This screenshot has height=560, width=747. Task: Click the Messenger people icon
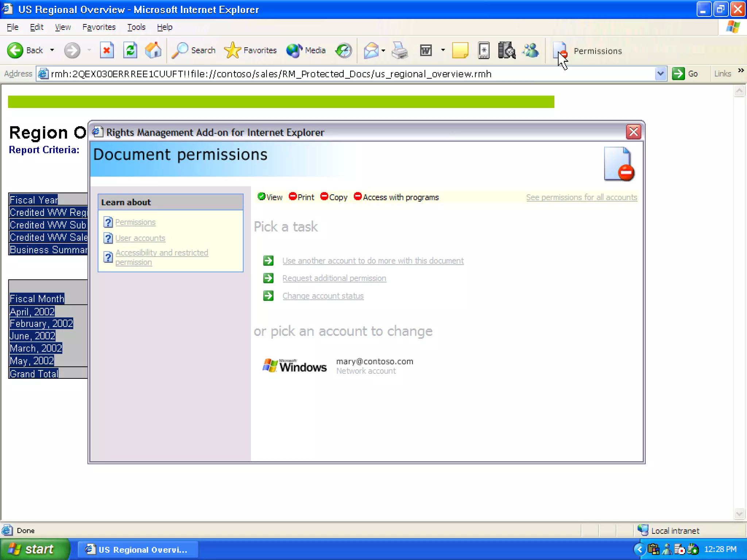point(531,50)
